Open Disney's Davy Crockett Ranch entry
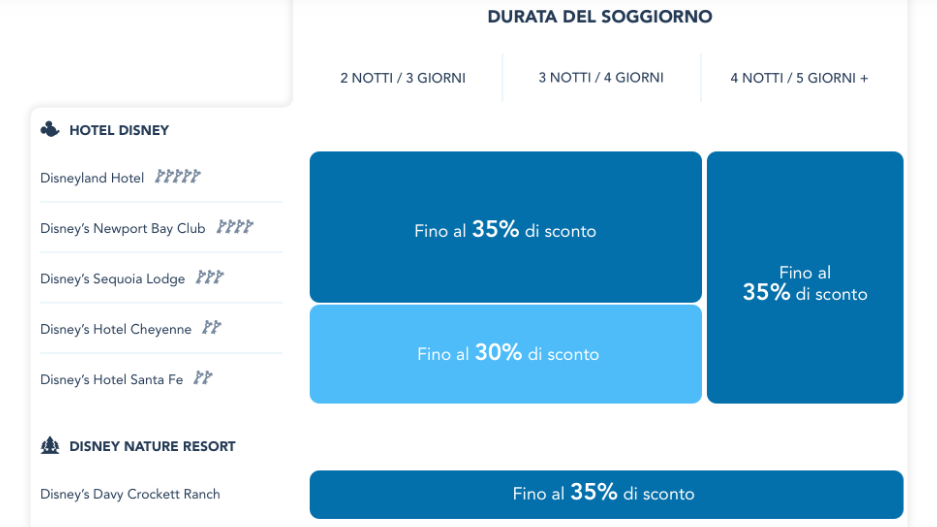This screenshot has height=527, width=937. (x=130, y=494)
